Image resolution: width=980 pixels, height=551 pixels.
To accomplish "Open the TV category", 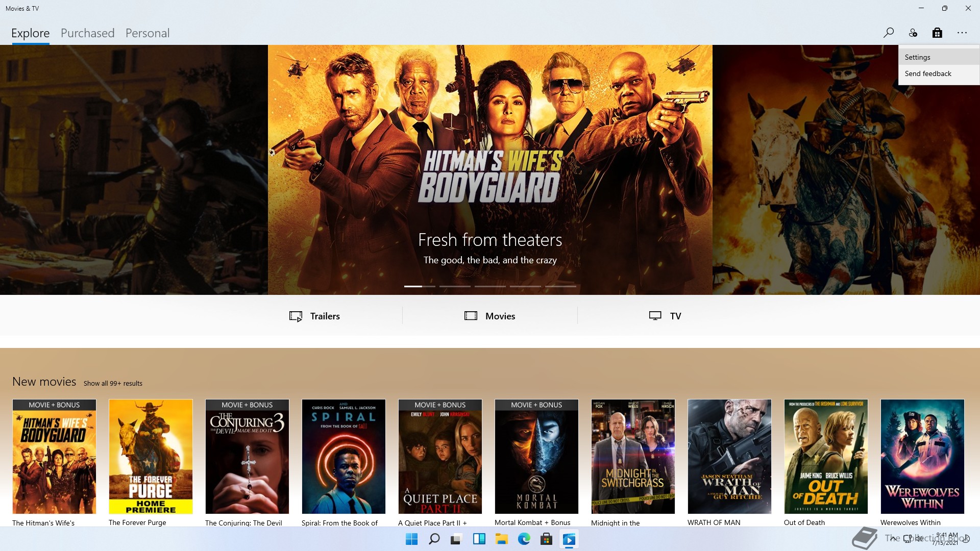I will (665, 316).
